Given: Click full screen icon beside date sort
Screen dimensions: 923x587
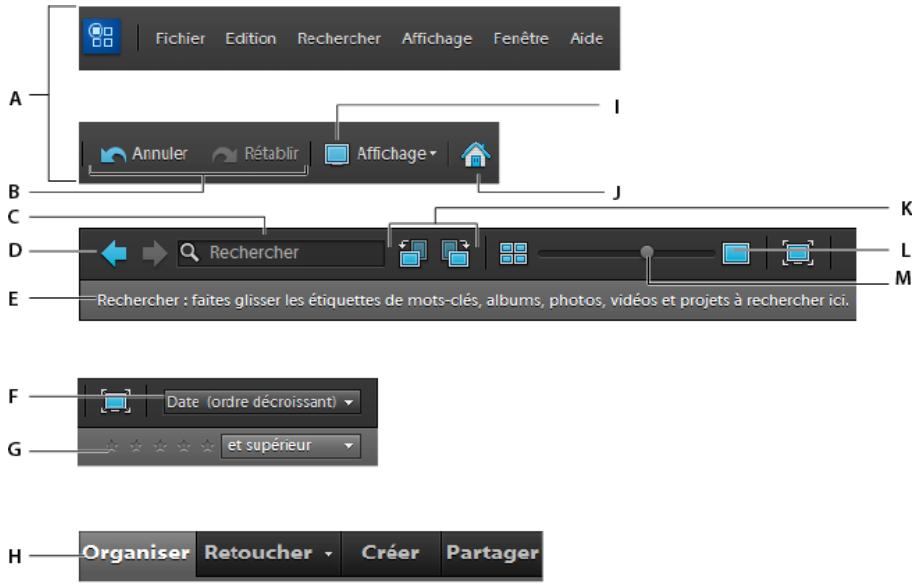Looking at the screenshot, I should 115,402.
